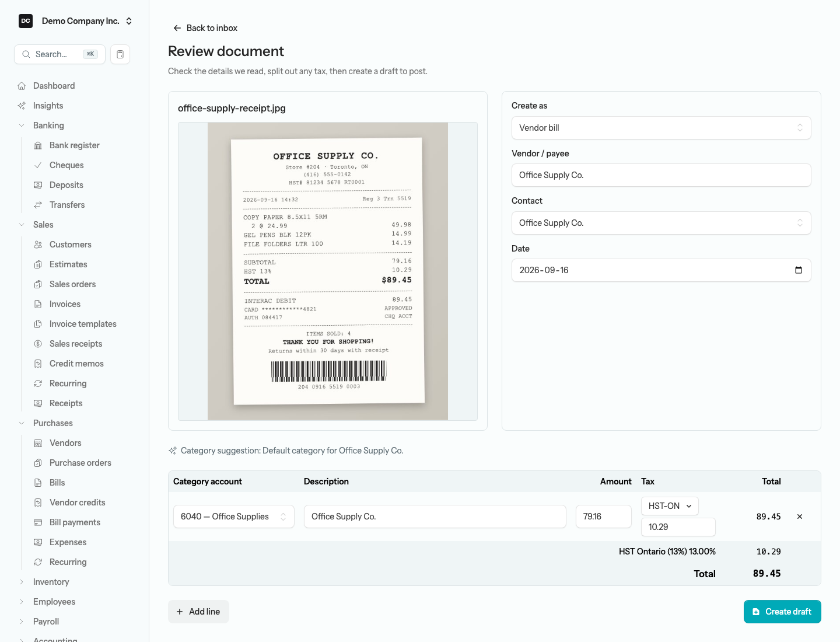
Task: Click the Receipts icon in the sidebar
Action: point(38,403)
